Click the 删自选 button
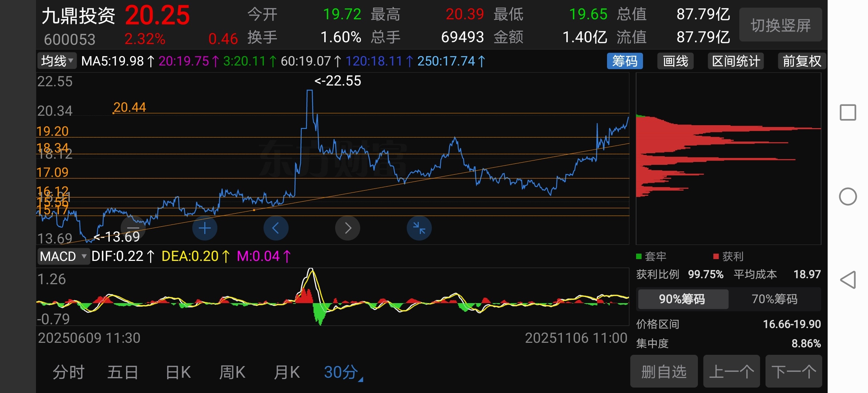The width and height of the screenshot is (868, 393). click(664, 372)
